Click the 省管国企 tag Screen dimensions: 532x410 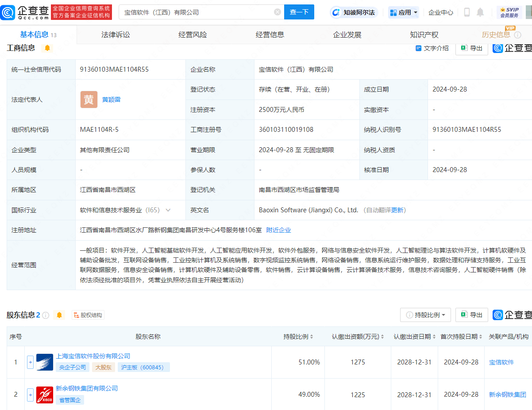[x=70, y=400]
